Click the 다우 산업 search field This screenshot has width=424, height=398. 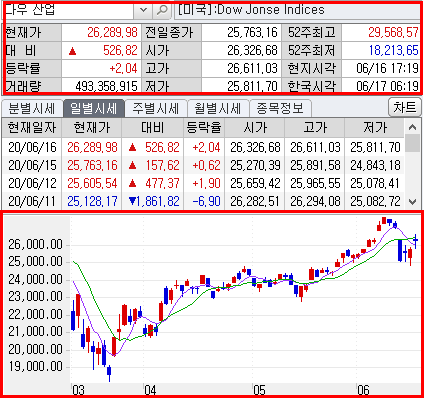(x=69, y=11)
